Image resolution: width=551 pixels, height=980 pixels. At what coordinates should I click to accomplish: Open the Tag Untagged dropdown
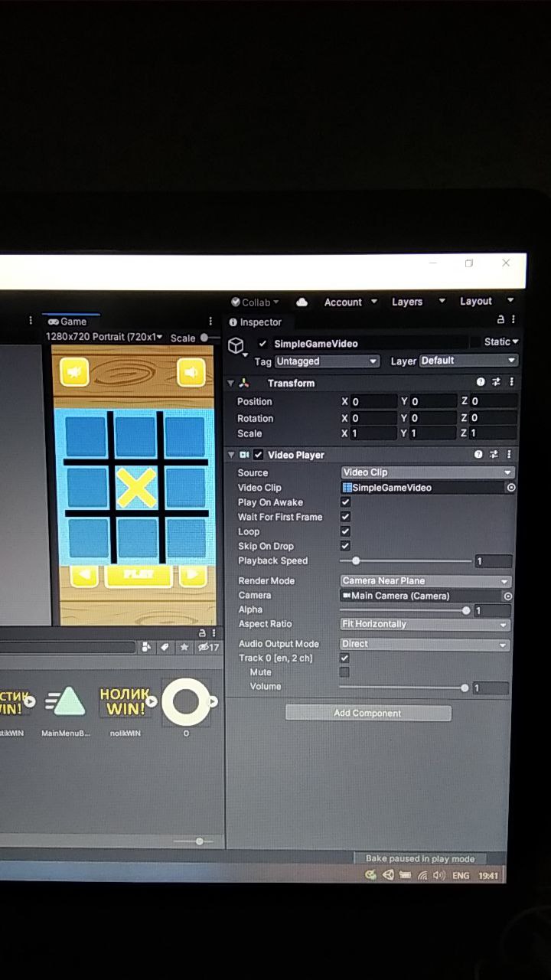[x=327, y=361]
